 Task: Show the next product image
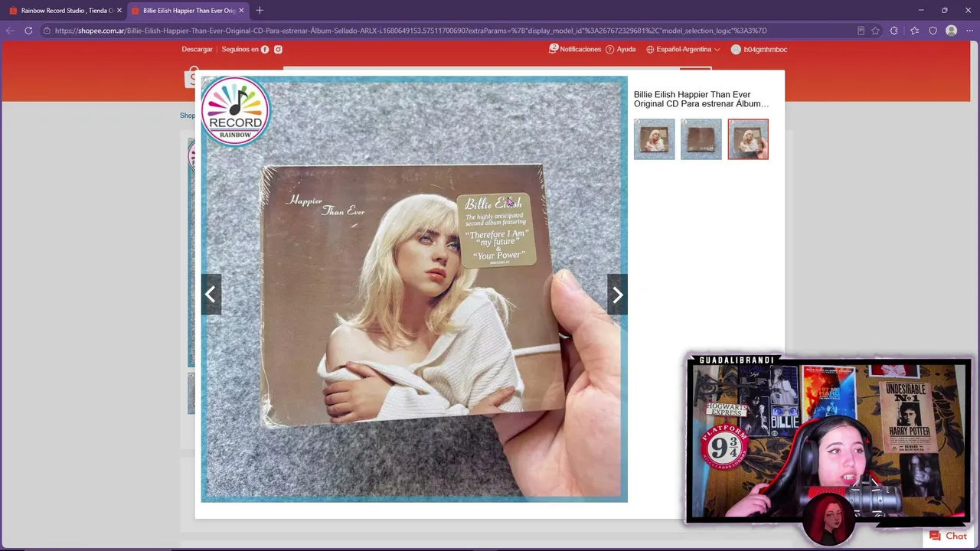618,295
